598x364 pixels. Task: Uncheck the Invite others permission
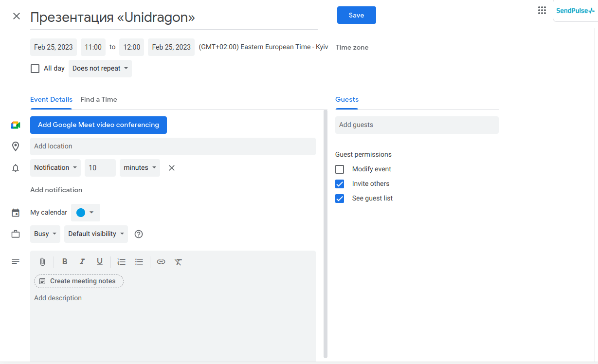[x=340, y=184]
